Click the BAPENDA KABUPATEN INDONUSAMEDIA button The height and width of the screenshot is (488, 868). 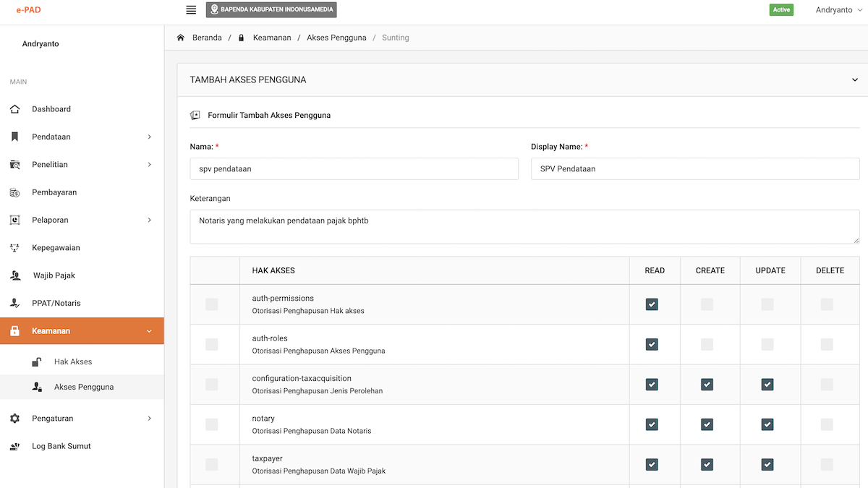click(271, 10)
